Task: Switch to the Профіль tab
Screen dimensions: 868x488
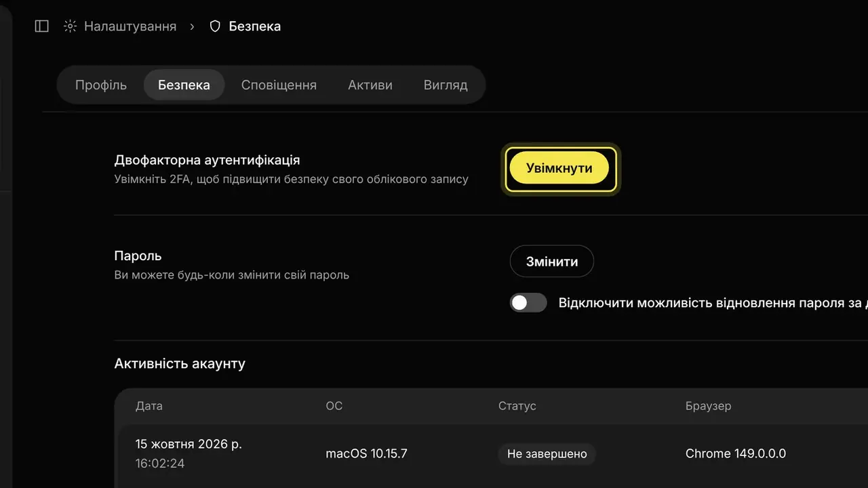Action: 101,85
